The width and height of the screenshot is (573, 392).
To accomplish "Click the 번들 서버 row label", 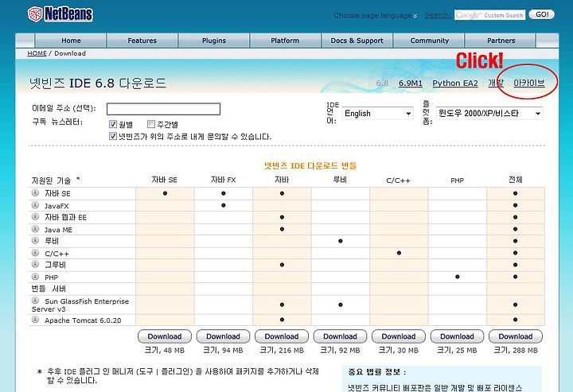I will (x=49, y=289).
